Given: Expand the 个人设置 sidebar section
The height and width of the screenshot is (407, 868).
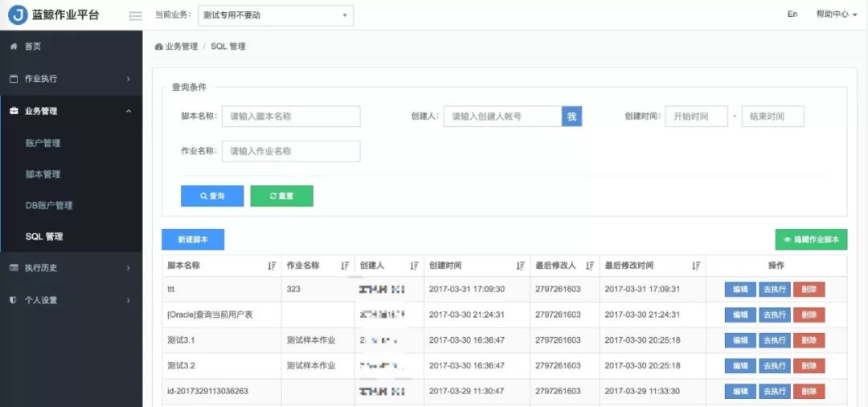Looking at the screenshot, I should point(71,300).
